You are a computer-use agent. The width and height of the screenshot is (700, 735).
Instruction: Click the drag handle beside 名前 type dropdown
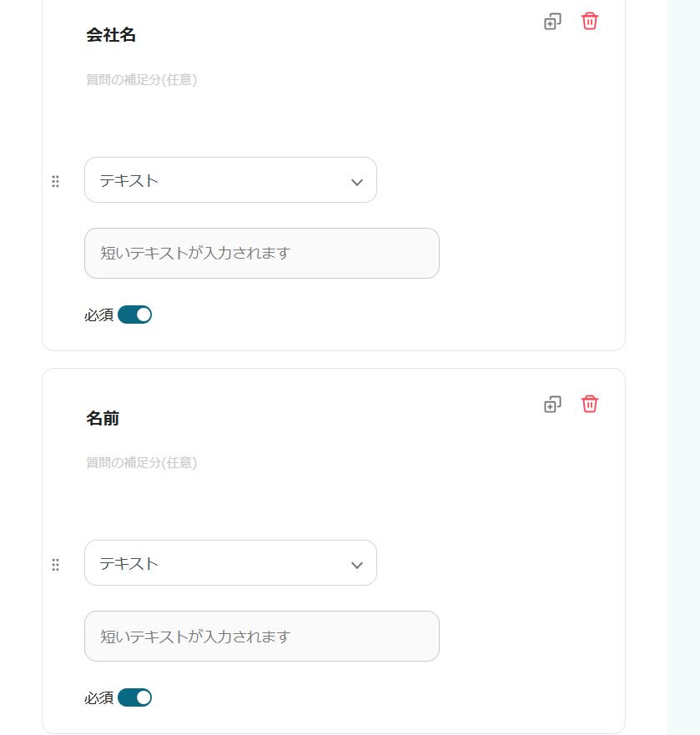pos(56,565)
